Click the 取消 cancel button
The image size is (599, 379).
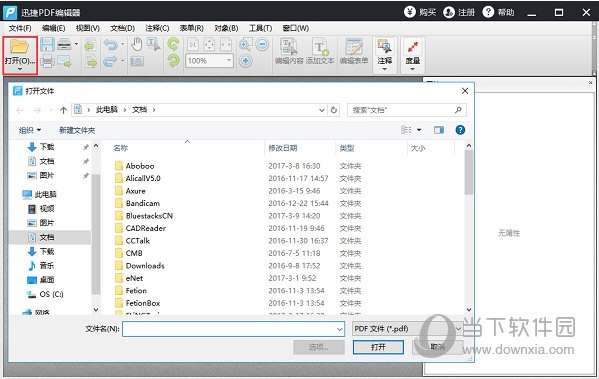point(438,347)
